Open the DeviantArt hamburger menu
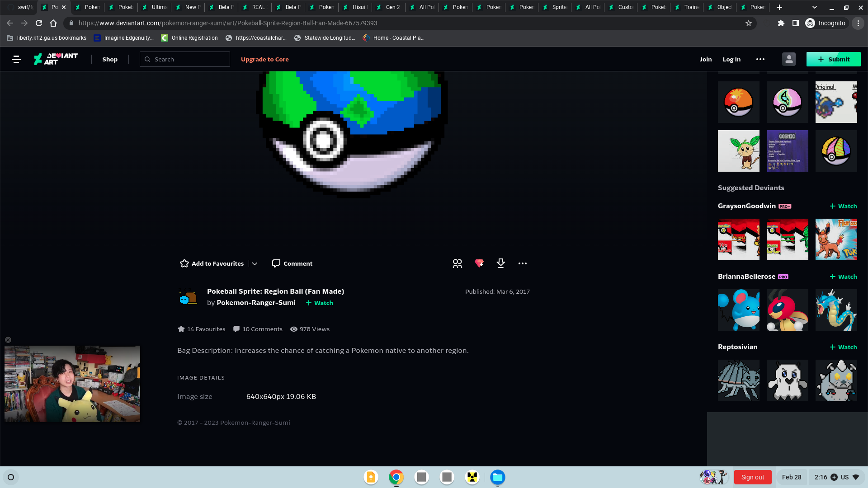The height and width of the screenshot is (488, 868). click(x=16, y=59)
